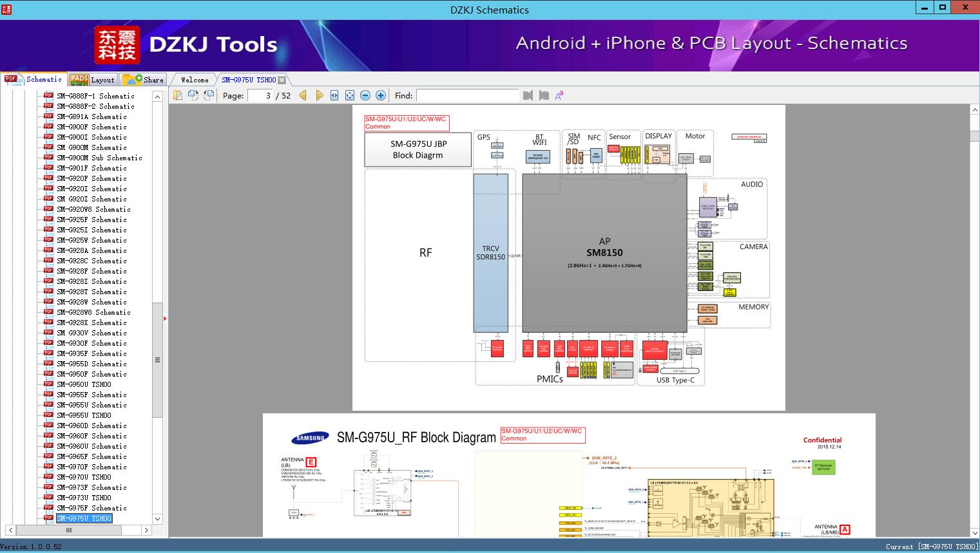Click the find next icon

pyautogui.click(x=544, y=95)
